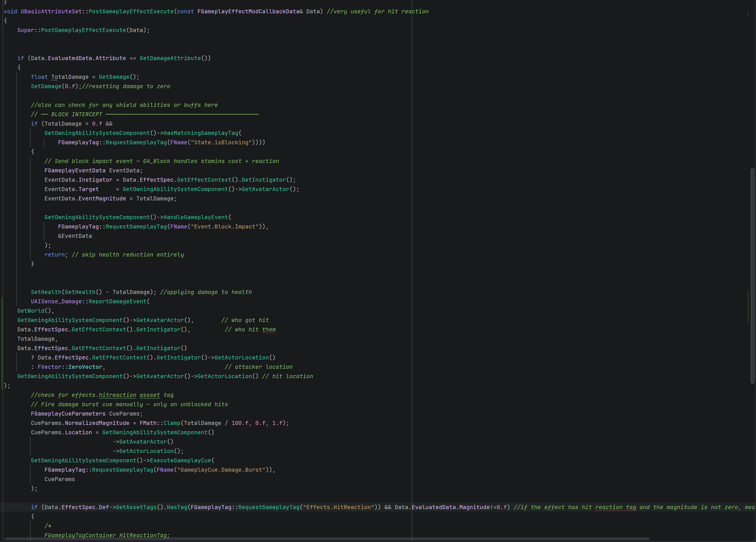Click the &EventData argument
This screenshot has height=542, width=756.
pyautogui.click(x=75, y=236)
